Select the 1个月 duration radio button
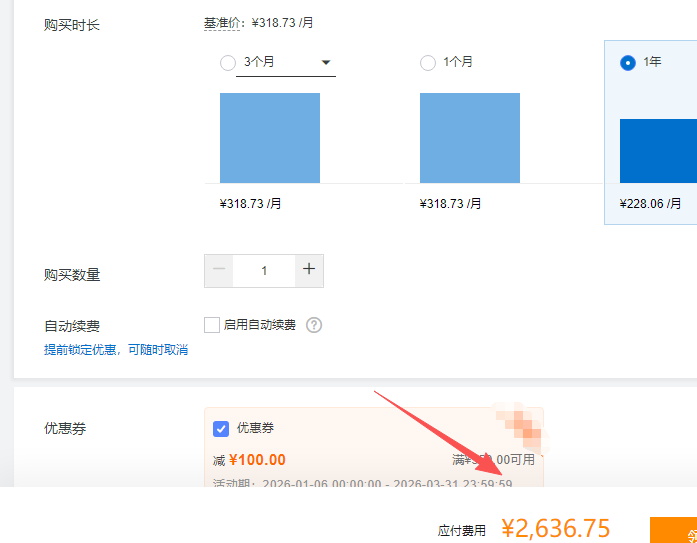The height and width of the screenshot is (543, 697). [428, 63]
